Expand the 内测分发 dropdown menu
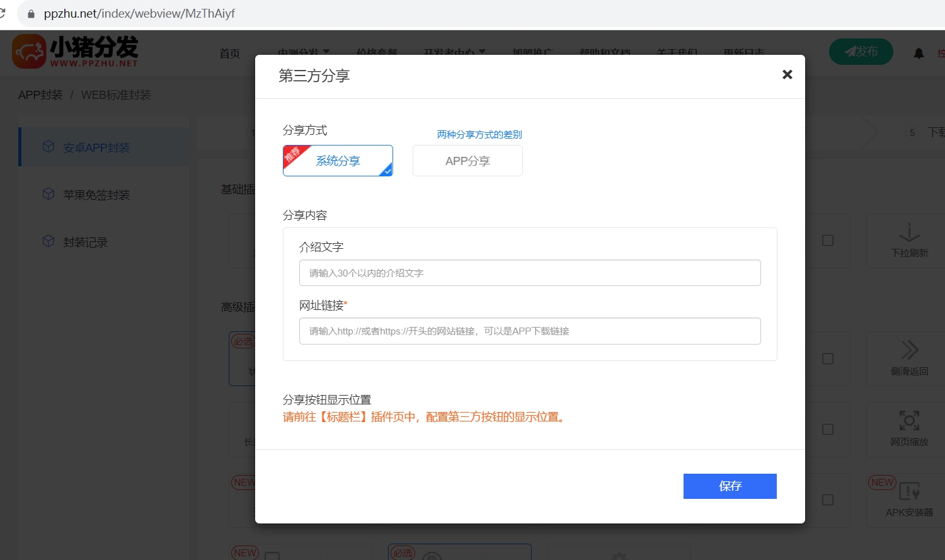 (x=302, y=53)
